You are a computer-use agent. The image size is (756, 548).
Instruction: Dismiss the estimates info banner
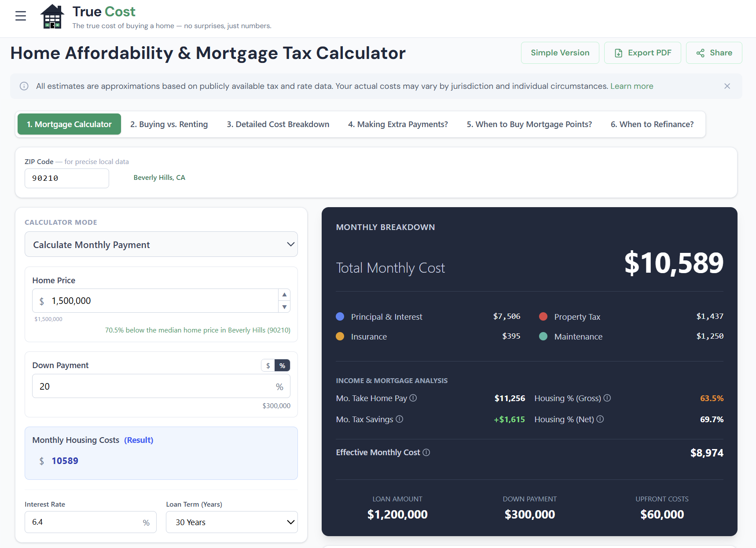tap(727, 86)
